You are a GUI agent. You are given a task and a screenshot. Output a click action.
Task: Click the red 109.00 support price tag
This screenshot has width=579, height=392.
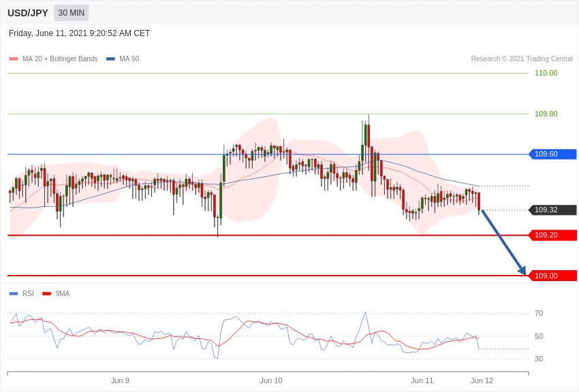click(553, 276)
